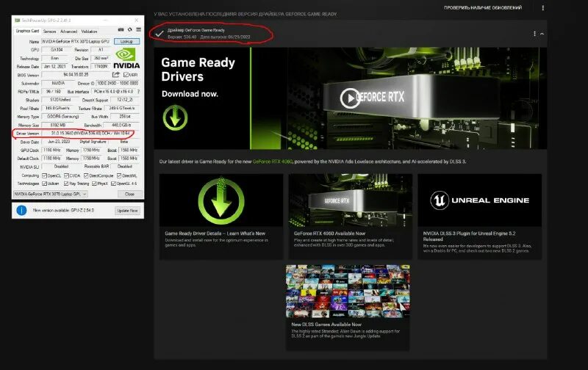This screenshot has height=370, width=588.
Task: Open the GPU selection dropdown in GPU-Z
Action: point(50,194)
